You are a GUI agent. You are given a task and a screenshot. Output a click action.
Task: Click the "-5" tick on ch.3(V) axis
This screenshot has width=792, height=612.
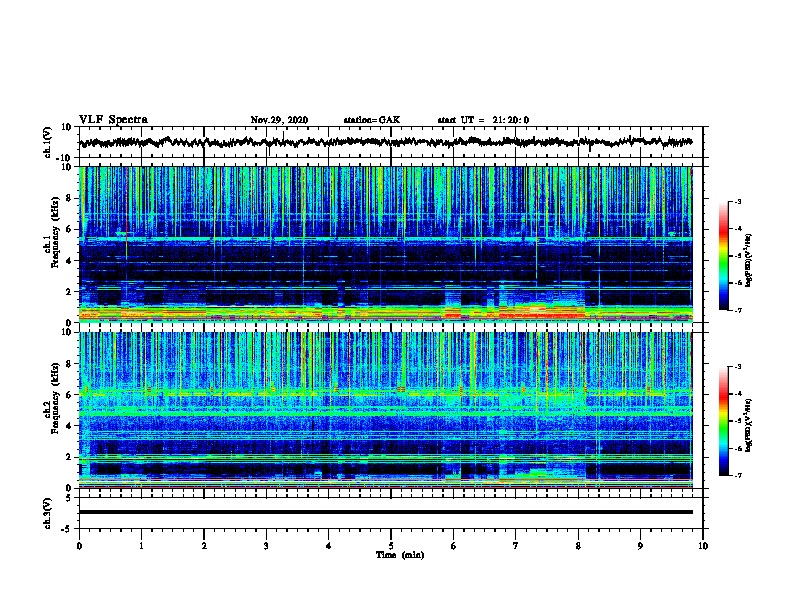[67, 529]
